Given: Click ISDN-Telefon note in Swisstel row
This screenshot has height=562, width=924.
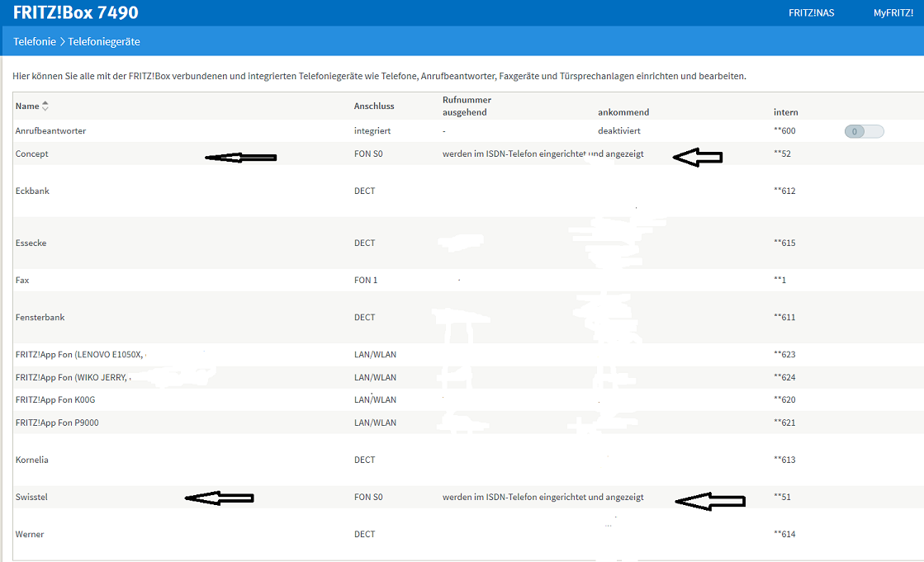Looking at the screenshot, I should pyautogui.click(x=543, y=497).
